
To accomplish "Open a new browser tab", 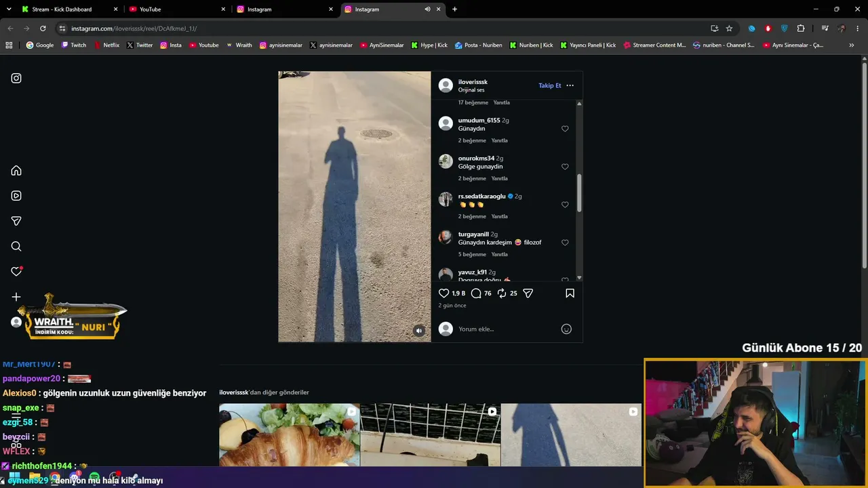I will (454, 9).
